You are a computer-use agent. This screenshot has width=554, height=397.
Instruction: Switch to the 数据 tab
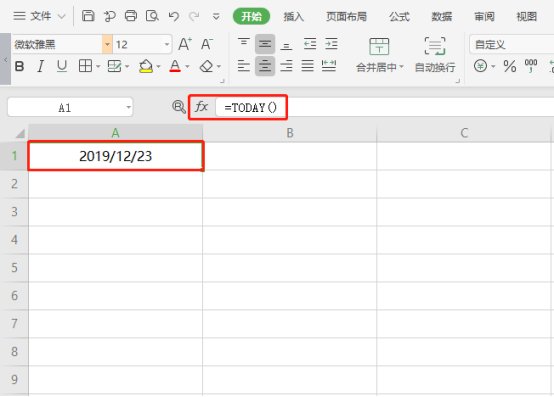point(442,16)
